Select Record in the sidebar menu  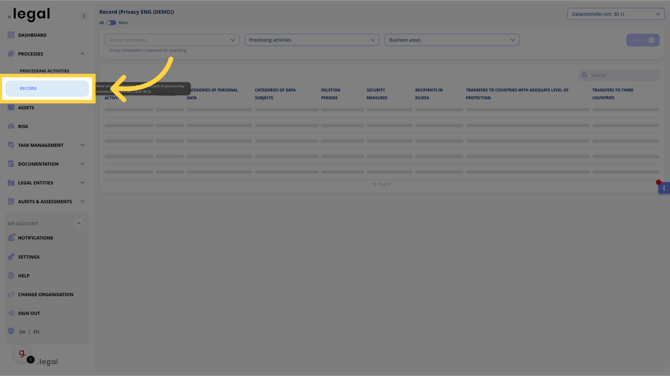point(47,88)
